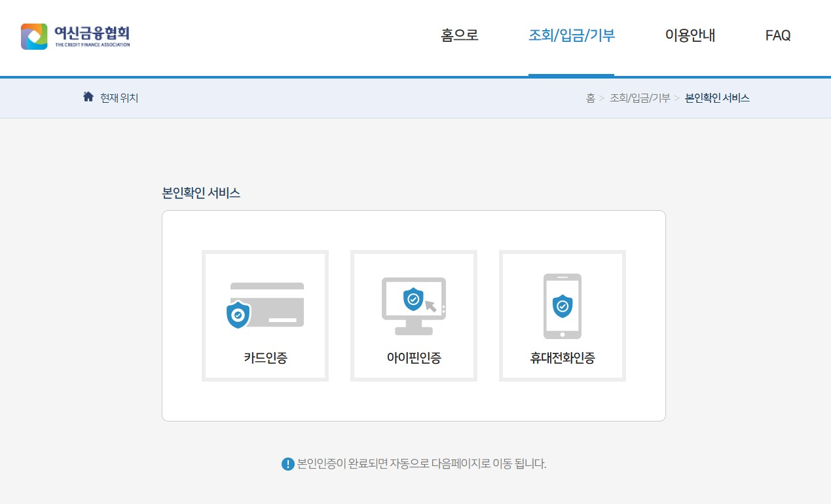
Task: Choose 카드인증 verification
Action: click(265, 315)
